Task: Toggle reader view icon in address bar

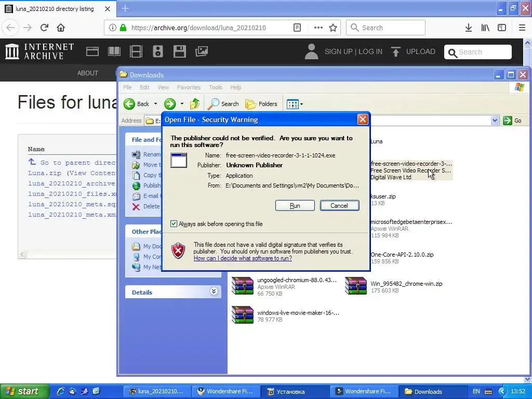Action: [297, 28]
